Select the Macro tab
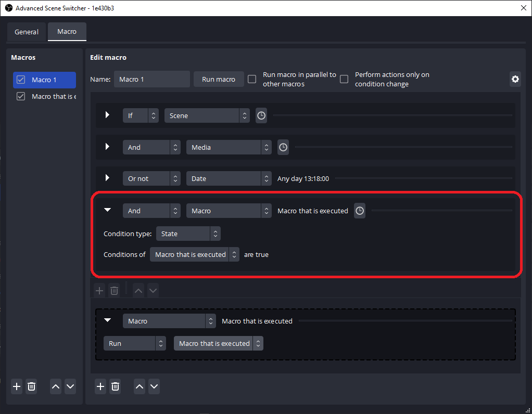 pyautogui.click(x=67, y=32)
